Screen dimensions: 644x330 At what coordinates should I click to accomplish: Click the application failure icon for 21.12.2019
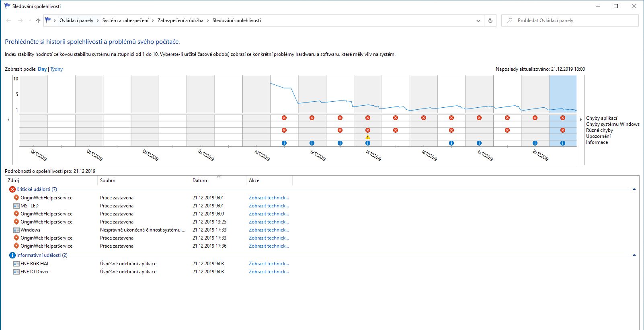pos(563,118)
